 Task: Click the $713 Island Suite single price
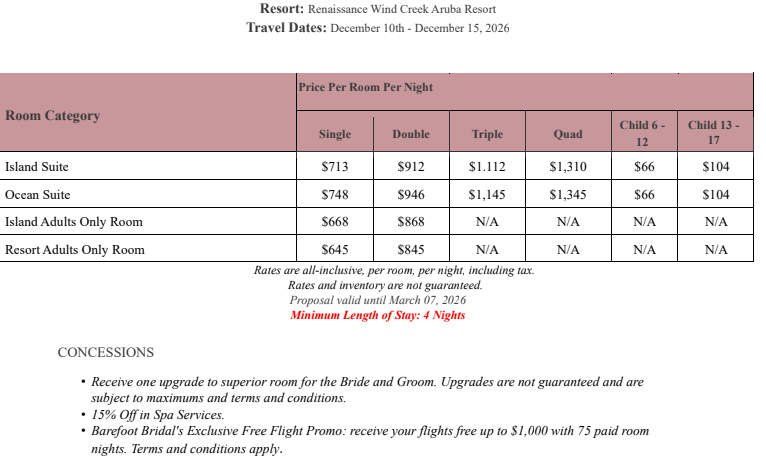point(334,167)
